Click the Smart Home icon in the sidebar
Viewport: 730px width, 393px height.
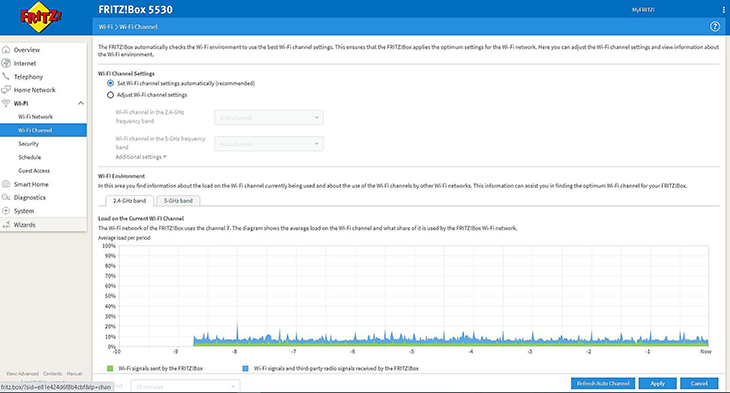tap(6, 184)
